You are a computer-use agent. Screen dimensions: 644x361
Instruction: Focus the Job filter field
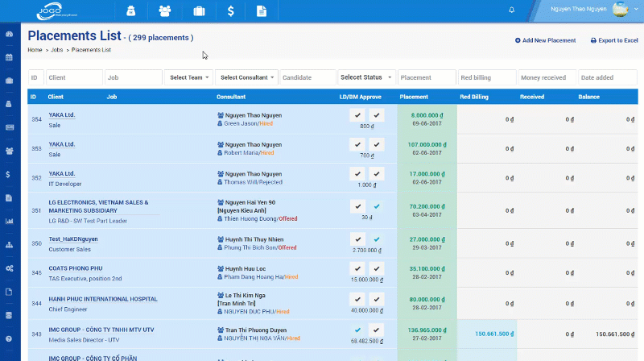tap(134, 77)
